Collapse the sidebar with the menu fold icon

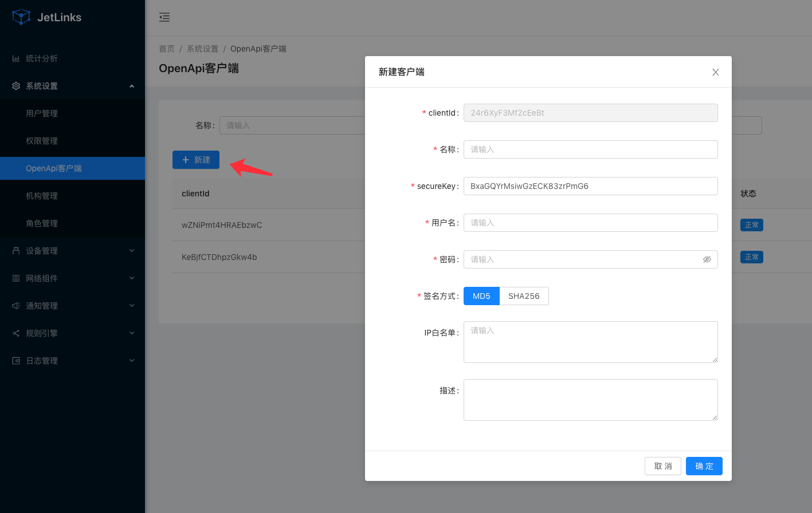point(164,17)
